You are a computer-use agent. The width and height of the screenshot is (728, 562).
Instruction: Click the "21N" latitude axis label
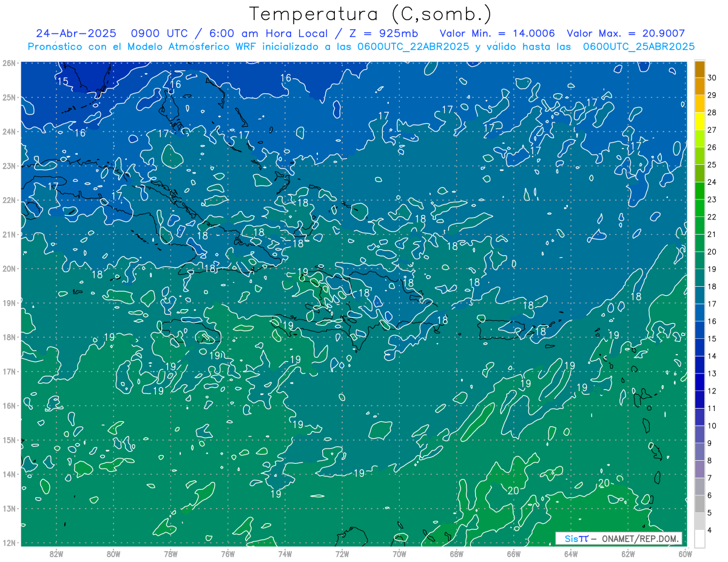(x=8, y=234)
